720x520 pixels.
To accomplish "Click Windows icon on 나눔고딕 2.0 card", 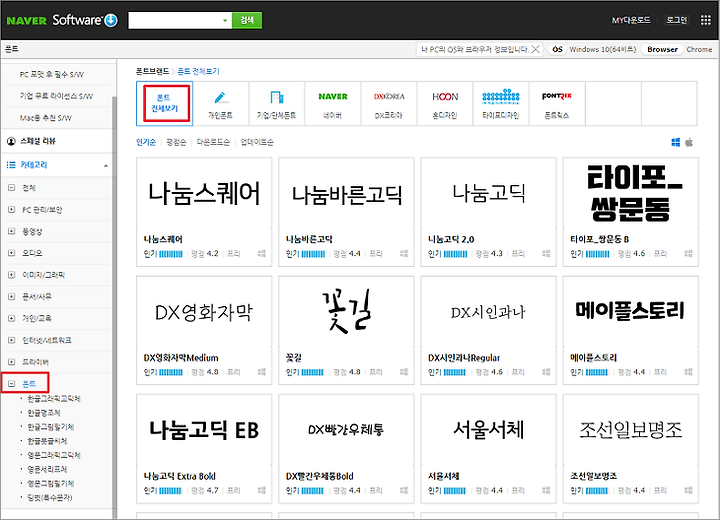I will coord(546,254).
